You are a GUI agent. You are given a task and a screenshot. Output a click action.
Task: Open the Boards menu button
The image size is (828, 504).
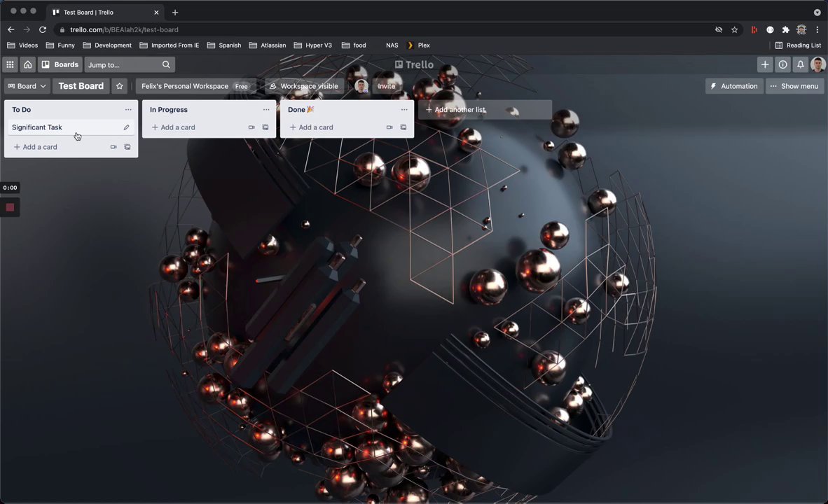pyautogui.click(x=60, y=64)
